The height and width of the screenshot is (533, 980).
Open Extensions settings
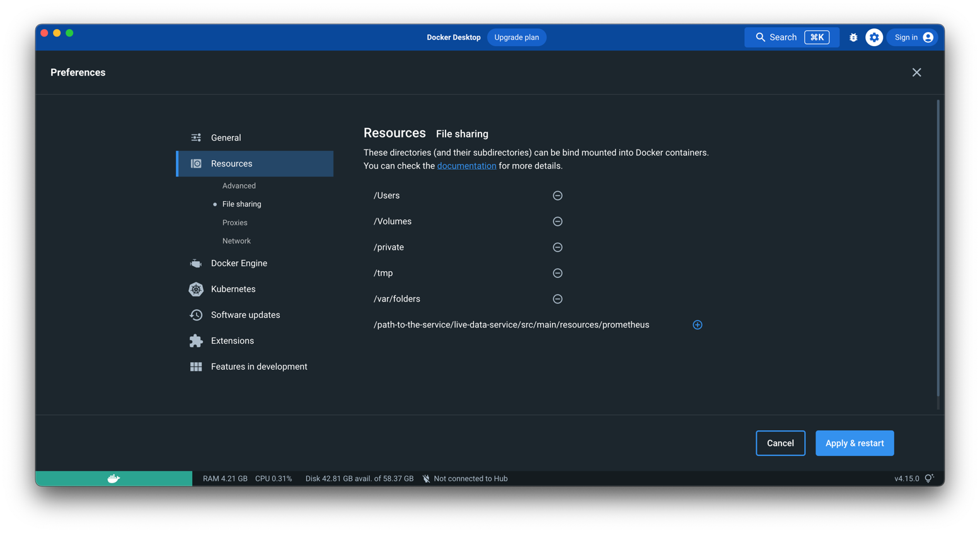(x=255, y=341)
